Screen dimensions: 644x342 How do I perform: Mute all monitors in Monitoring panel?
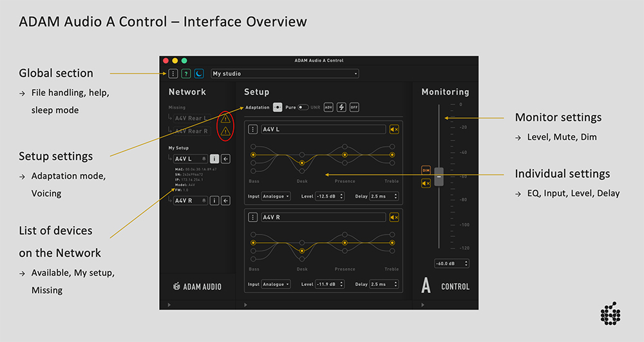pyautogui.click(x=426, y=183)
